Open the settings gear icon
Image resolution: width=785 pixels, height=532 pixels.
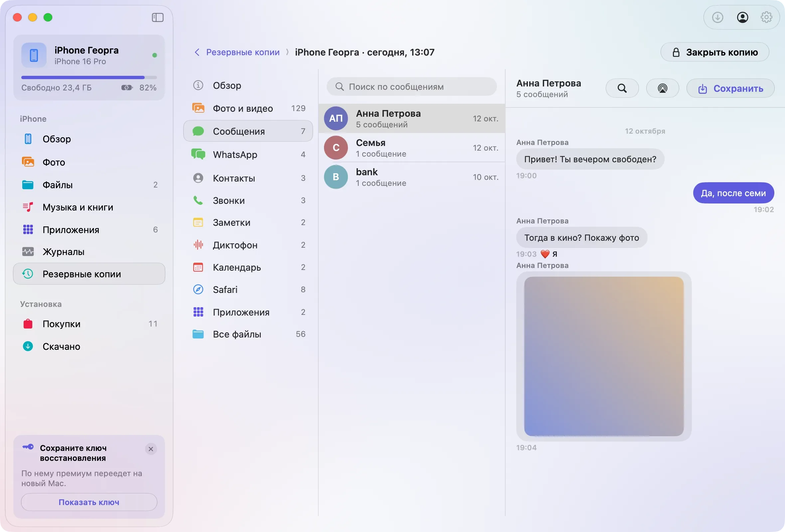point(766,17)
